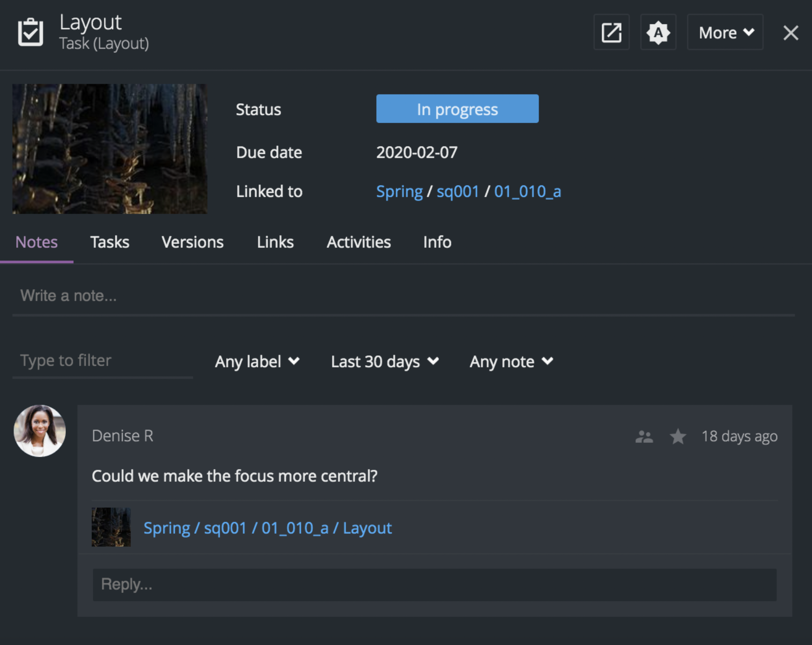Toggle the completion icon next to Layout

click(31, 32)
